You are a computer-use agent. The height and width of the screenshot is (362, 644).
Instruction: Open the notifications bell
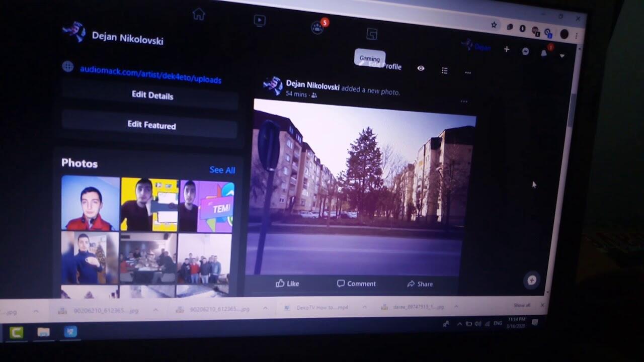pos(544,53)
